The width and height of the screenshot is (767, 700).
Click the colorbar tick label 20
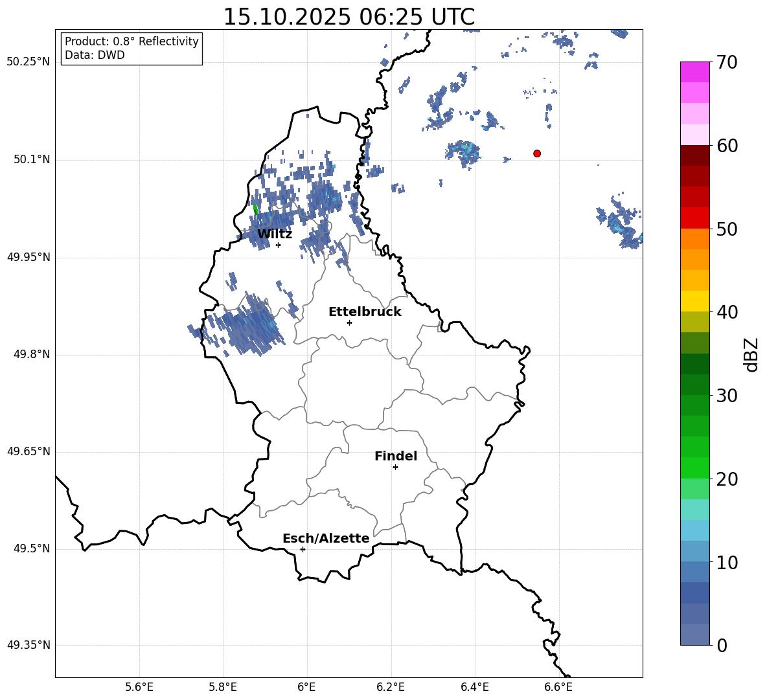click(727, 479)
